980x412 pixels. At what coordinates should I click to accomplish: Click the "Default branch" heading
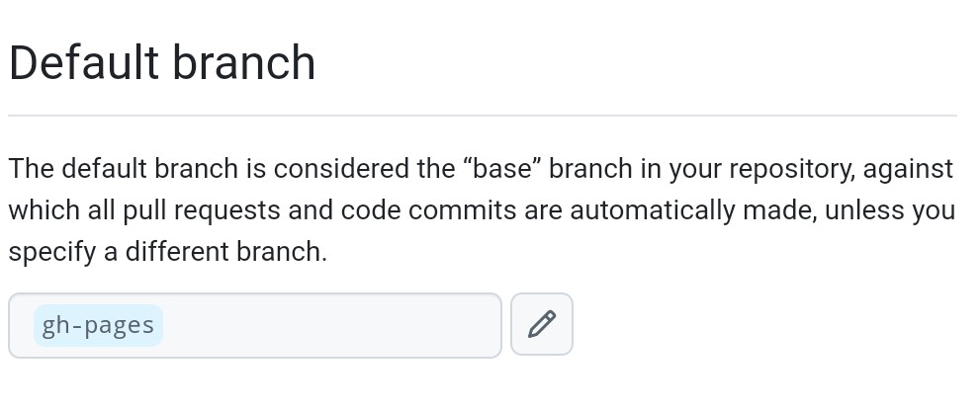(x=162, y=63)
